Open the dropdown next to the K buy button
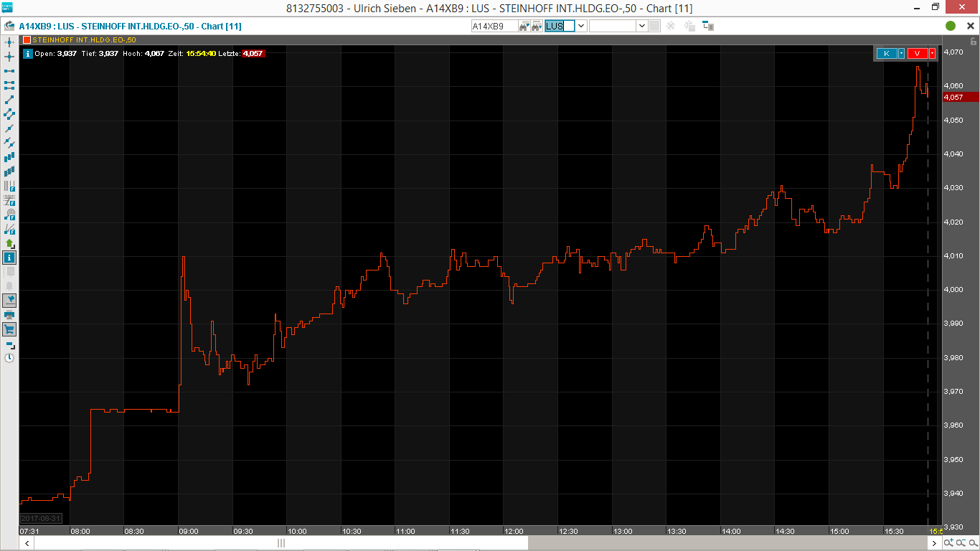 click(901, 53)
